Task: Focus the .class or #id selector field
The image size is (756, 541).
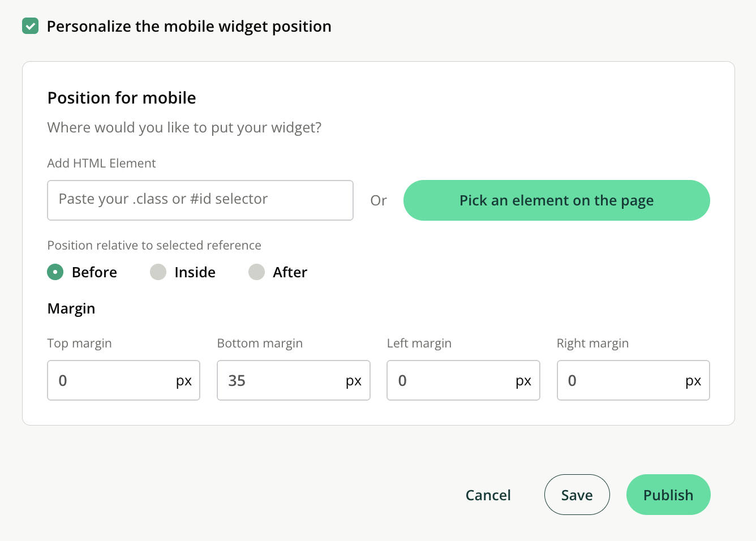Action: [x=200, y=200]
